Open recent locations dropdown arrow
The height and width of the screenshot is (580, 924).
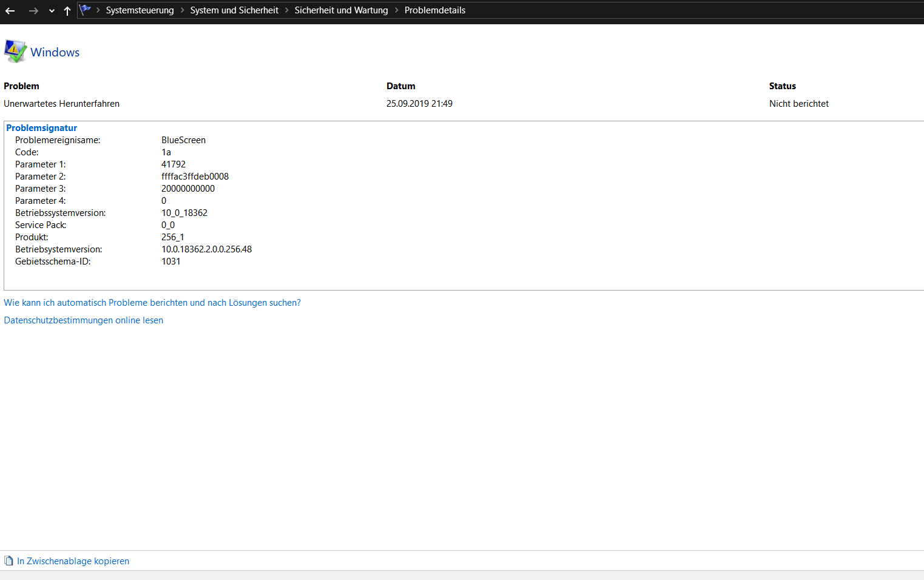[x=52, y=11]
